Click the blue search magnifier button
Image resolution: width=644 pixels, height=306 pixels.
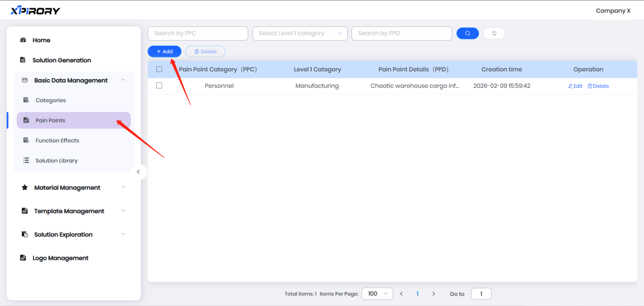[x=467, y=33]
